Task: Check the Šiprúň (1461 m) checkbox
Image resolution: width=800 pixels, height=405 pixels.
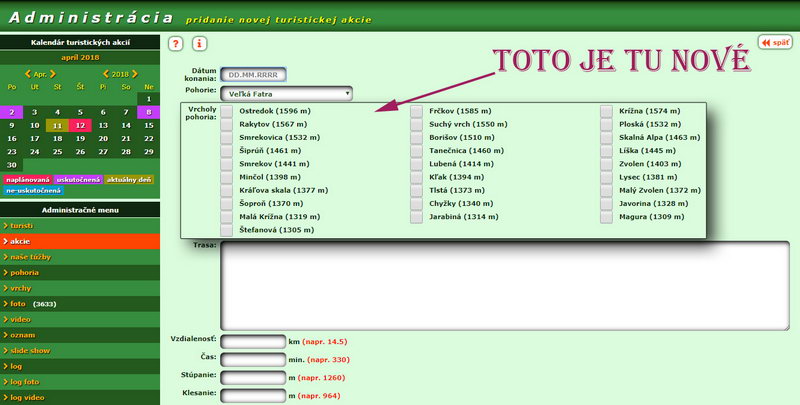Action: 227,151
